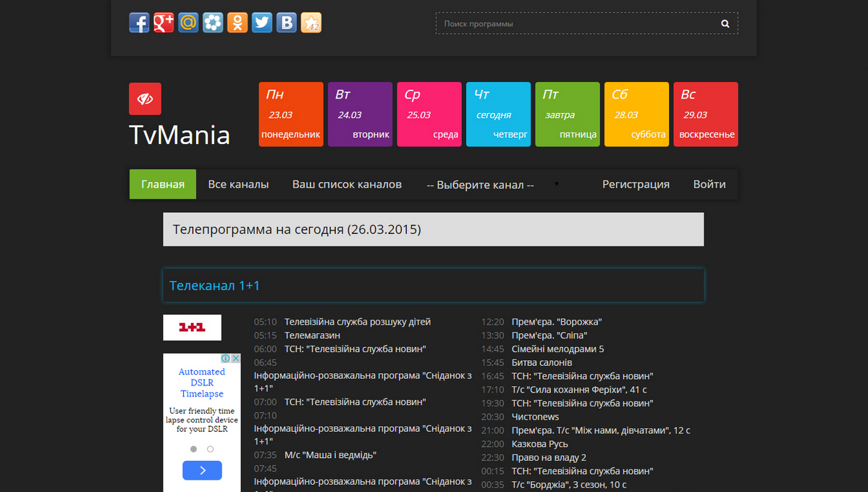Select the Saturday 28.03 tile
Screen dimensions: 868x492
tap(636, 114)
